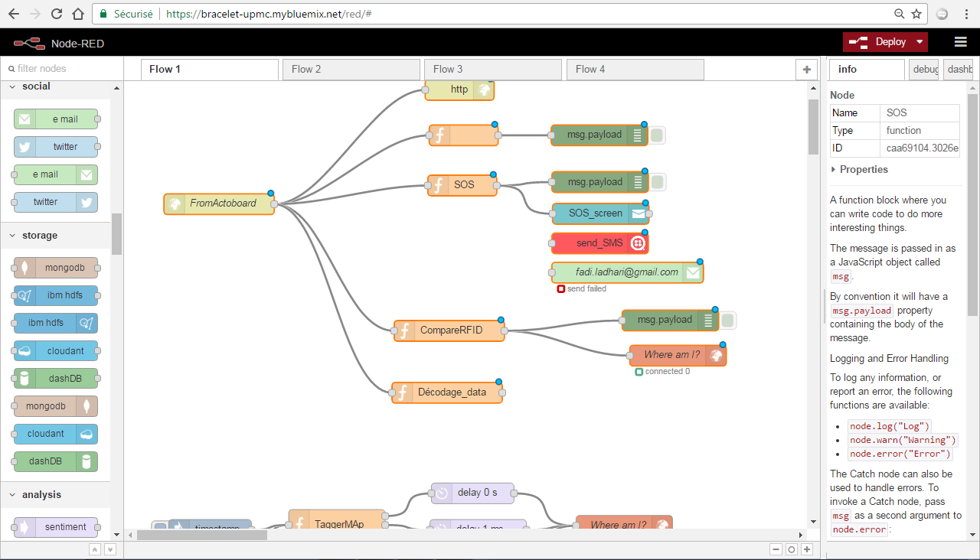Click the browser home button
Image resolution: width=980 pixels, height=560 pixels.
pyautogui.click(x=77, y=14)
